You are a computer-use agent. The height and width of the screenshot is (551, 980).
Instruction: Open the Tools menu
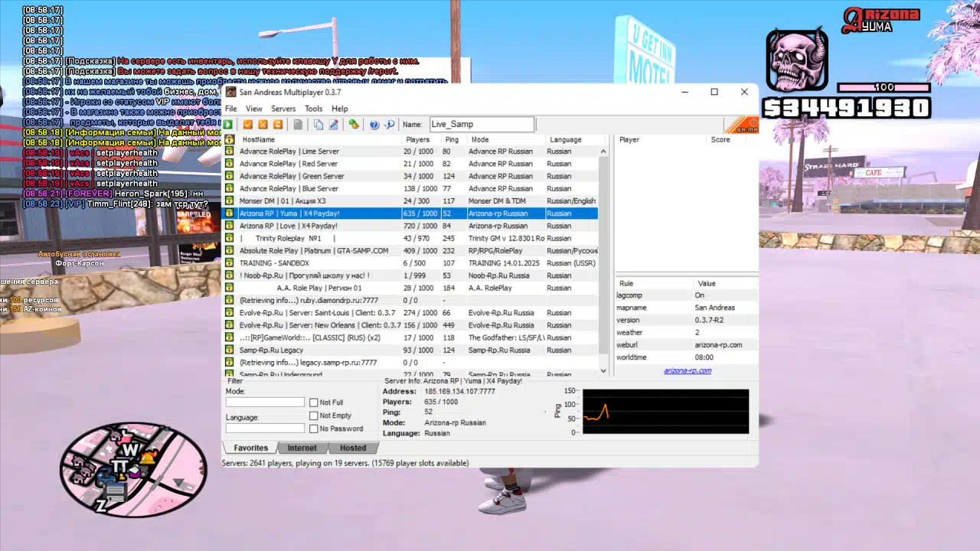tap(314, 109)
